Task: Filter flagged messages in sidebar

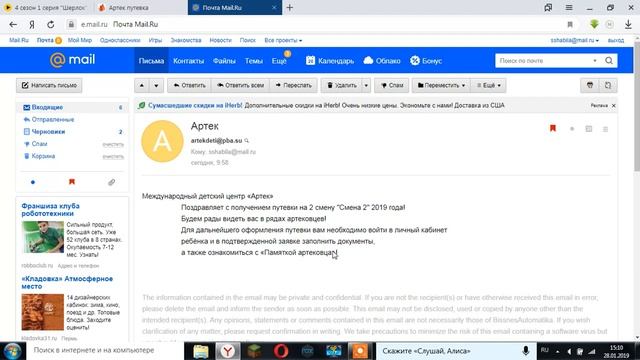Action: click(x=72, y=182)
